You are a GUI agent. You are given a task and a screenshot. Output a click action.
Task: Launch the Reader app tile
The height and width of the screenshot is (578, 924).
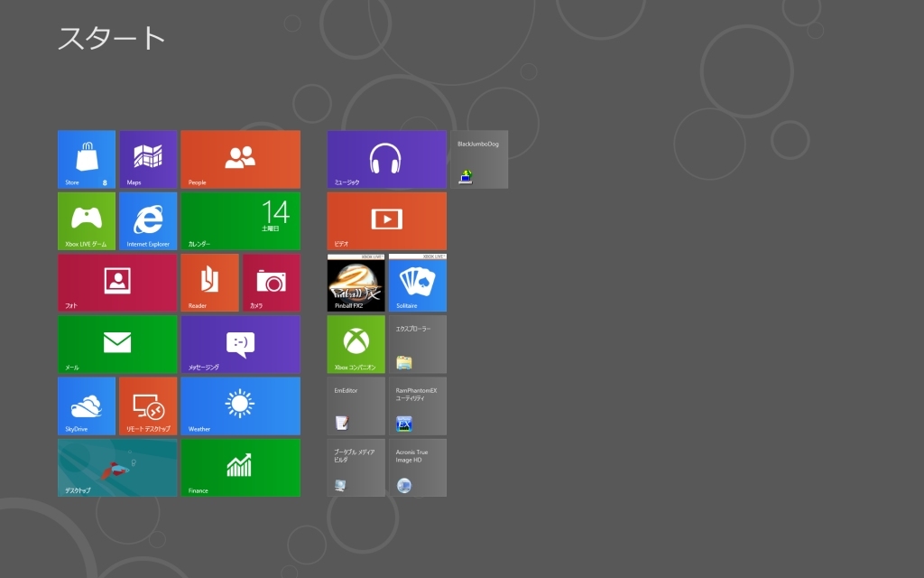(x=209, y=283)
